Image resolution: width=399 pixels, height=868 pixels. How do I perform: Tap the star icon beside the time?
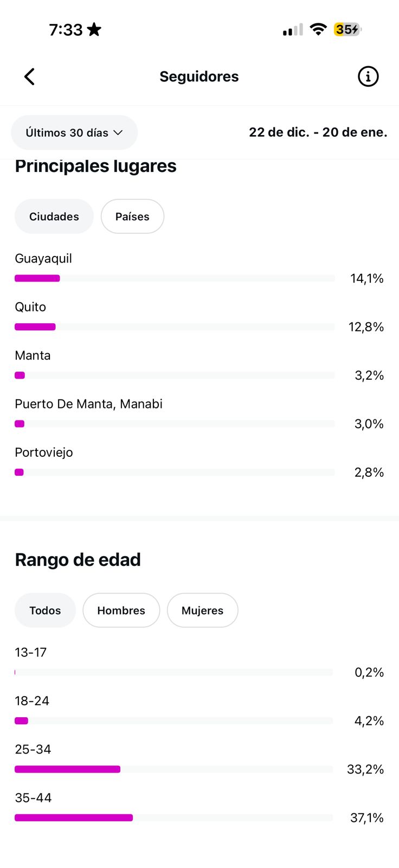[x=94, y=29]
